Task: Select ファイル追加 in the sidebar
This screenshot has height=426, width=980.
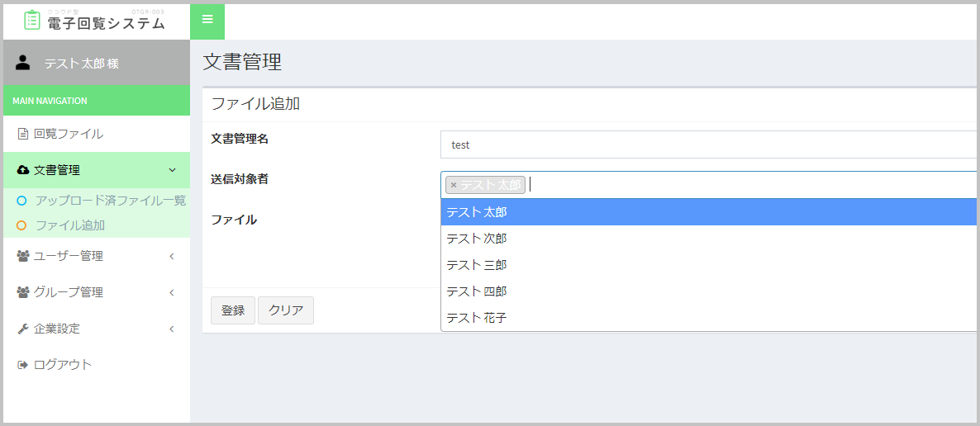Action: 69,225
